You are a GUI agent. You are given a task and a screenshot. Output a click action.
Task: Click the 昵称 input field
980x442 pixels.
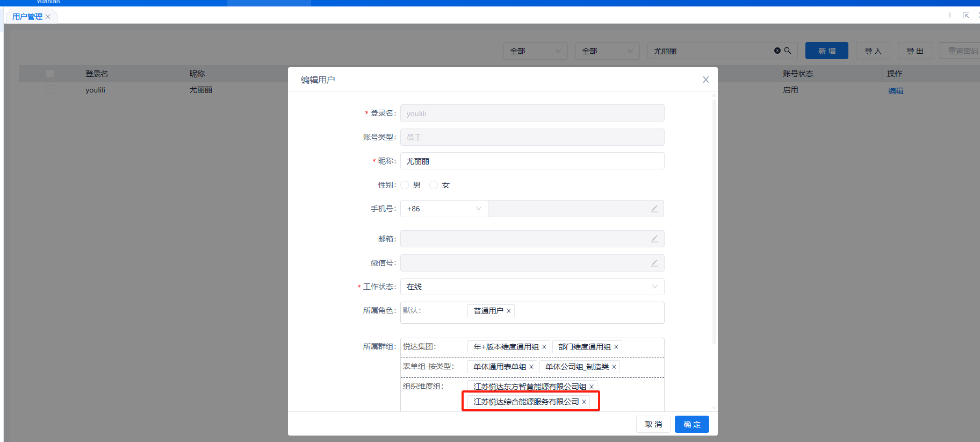532,161
